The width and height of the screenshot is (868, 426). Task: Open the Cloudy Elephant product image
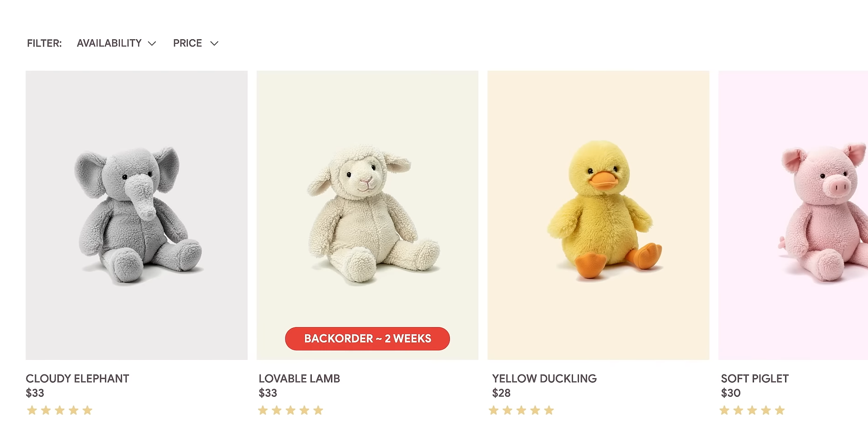[137, 215]
